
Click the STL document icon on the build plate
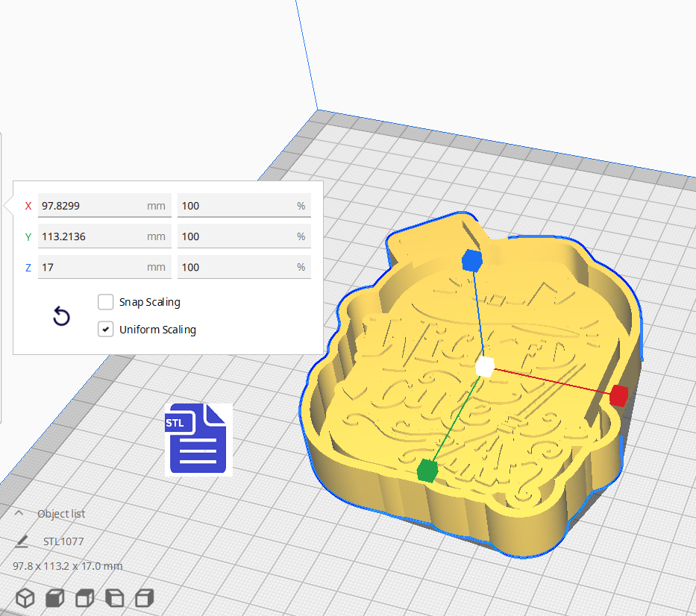click(198, 439)
